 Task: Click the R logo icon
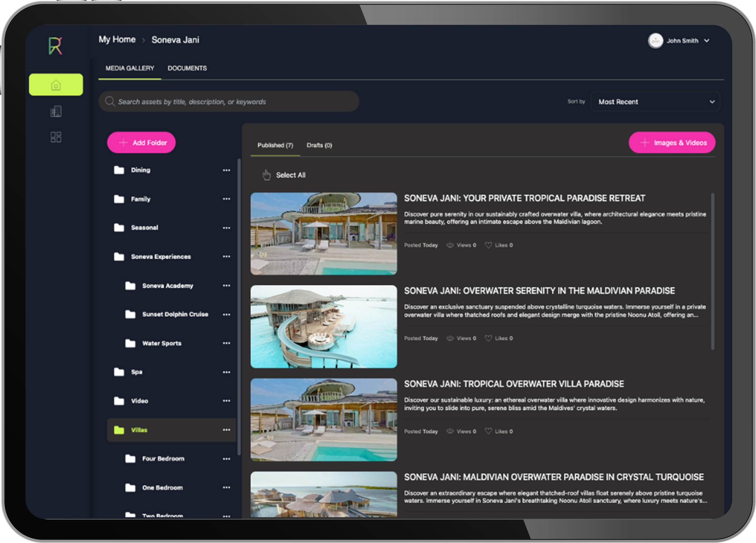[x=55, y=46]
